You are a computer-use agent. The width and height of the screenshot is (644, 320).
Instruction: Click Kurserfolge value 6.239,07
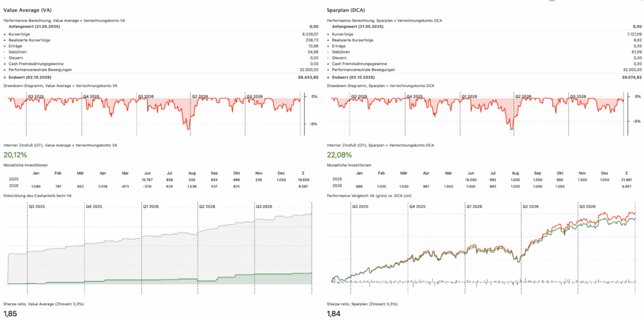[310, 33]
